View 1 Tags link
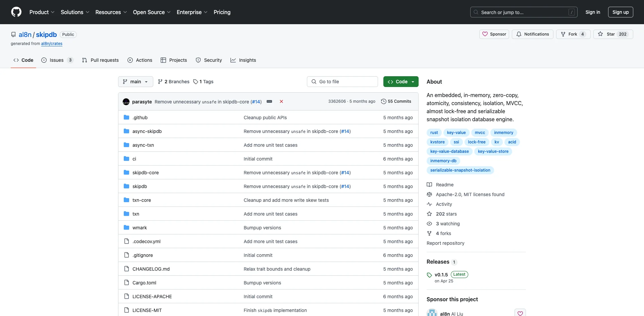This screenshot has height=316, width=644. [x=203, y=82]
